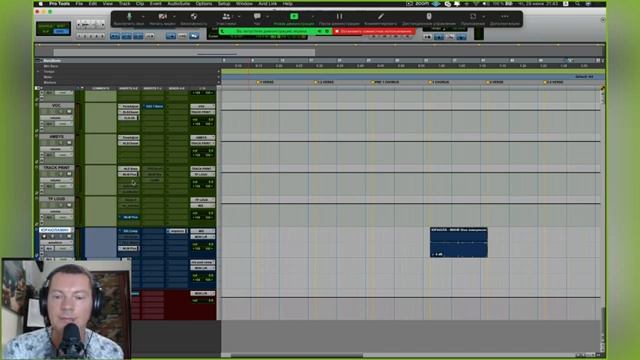Open the Setup menu
The height and width of the screenshot is (360, 640).
(x=224, y=4)
